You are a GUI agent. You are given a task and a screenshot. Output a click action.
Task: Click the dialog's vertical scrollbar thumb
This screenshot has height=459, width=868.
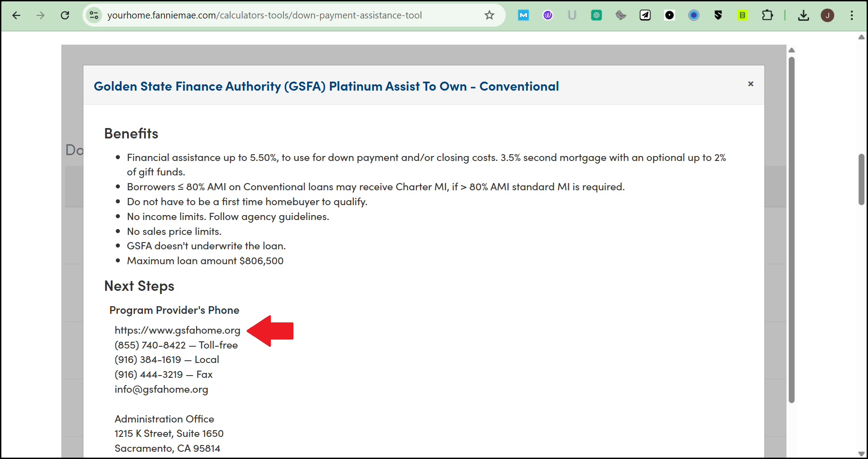coord(791,230)
